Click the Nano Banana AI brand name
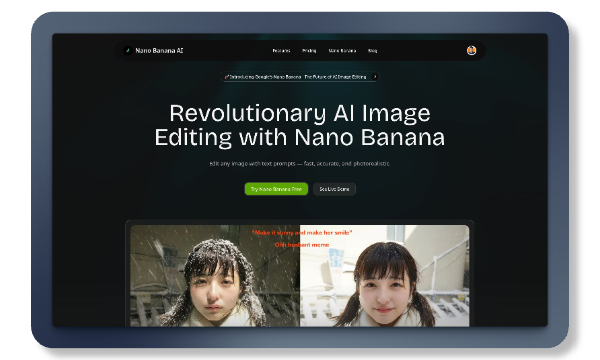The width and height of the screenshot is (600, 360). tap(159, 50)
